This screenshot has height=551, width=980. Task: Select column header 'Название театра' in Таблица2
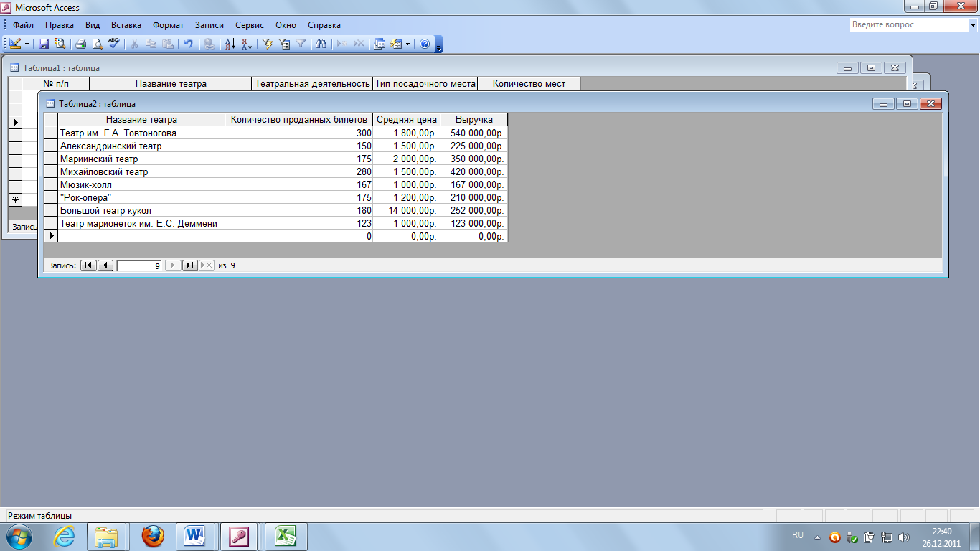coord(141,120)
